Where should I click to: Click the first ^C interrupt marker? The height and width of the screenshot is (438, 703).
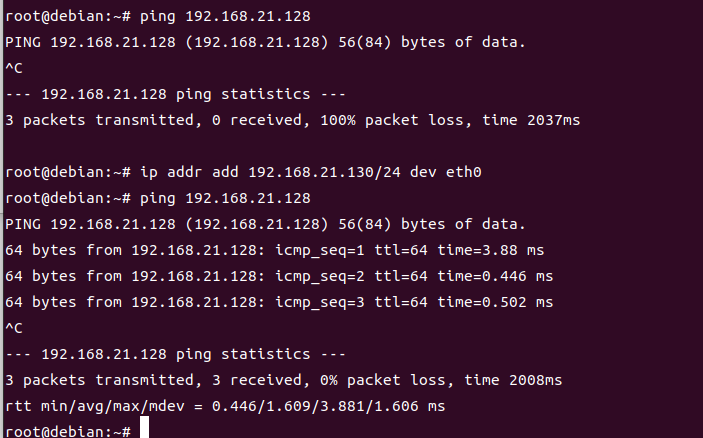[x=14, y=68]
